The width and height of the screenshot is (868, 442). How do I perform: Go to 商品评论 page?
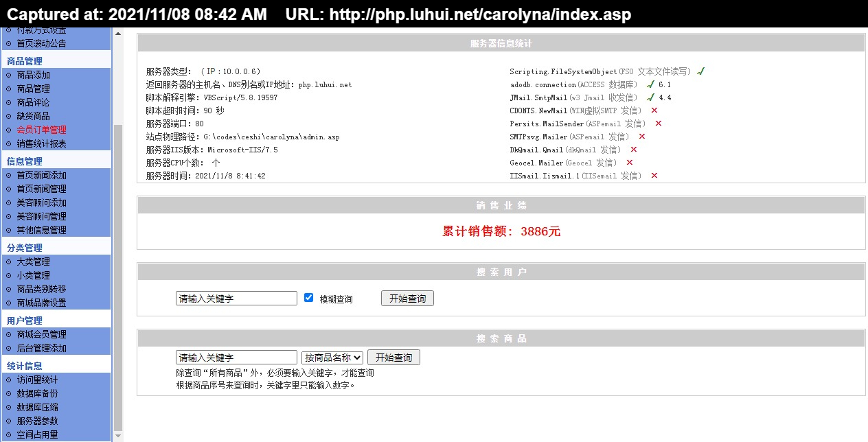(33, 102)
